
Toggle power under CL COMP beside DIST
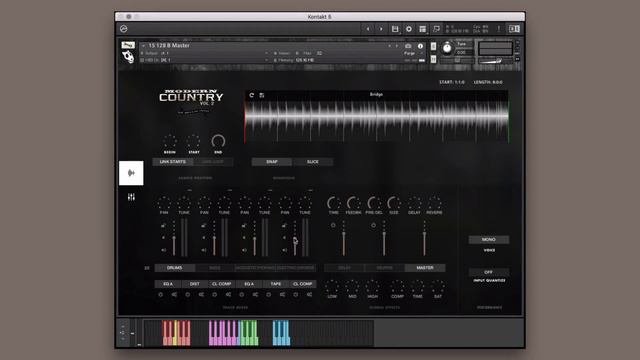[215, 294]
